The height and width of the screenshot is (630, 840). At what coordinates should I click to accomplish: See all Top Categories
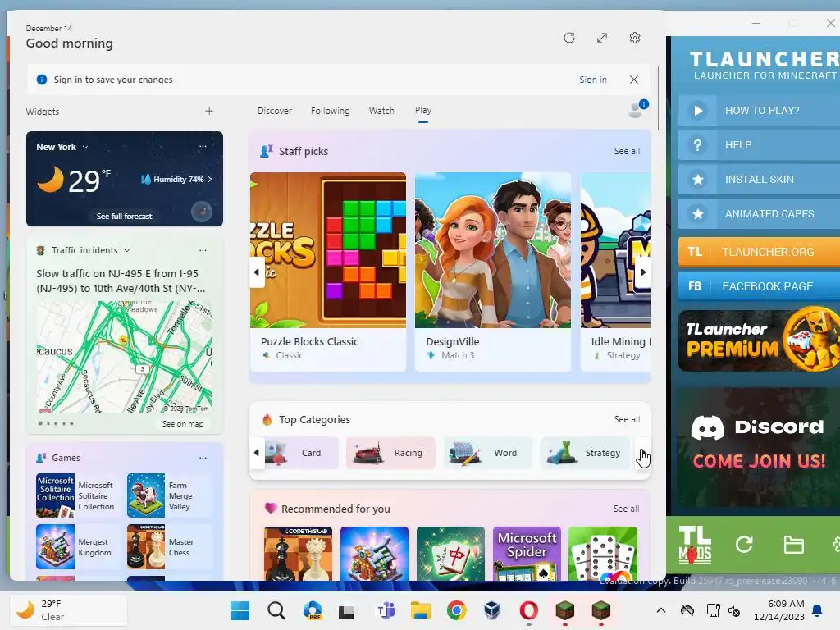pos(627,419)
